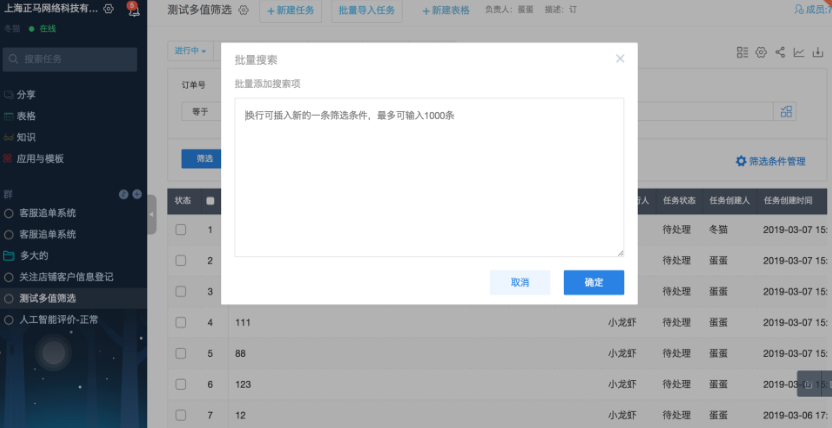This screenshot has width=832, height=428.
Task: Expand the 进行中 status dropdown
Action: (189, 50)
